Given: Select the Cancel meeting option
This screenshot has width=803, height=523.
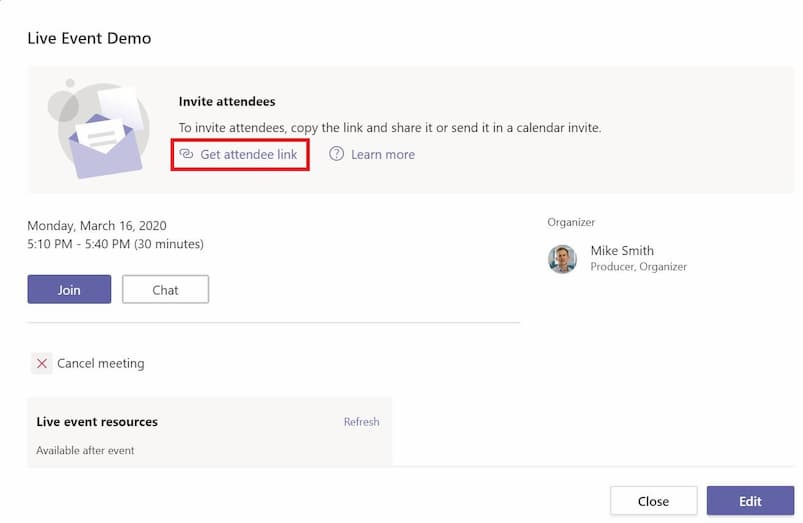Looking at the screenshot, I should coord(100,363).
